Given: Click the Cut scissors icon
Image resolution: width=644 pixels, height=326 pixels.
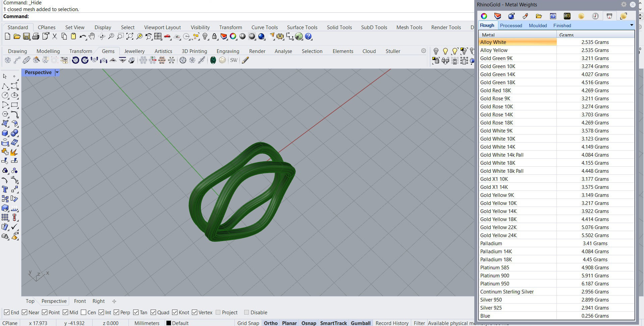Looking at the screenshot, I should point(55,37).
